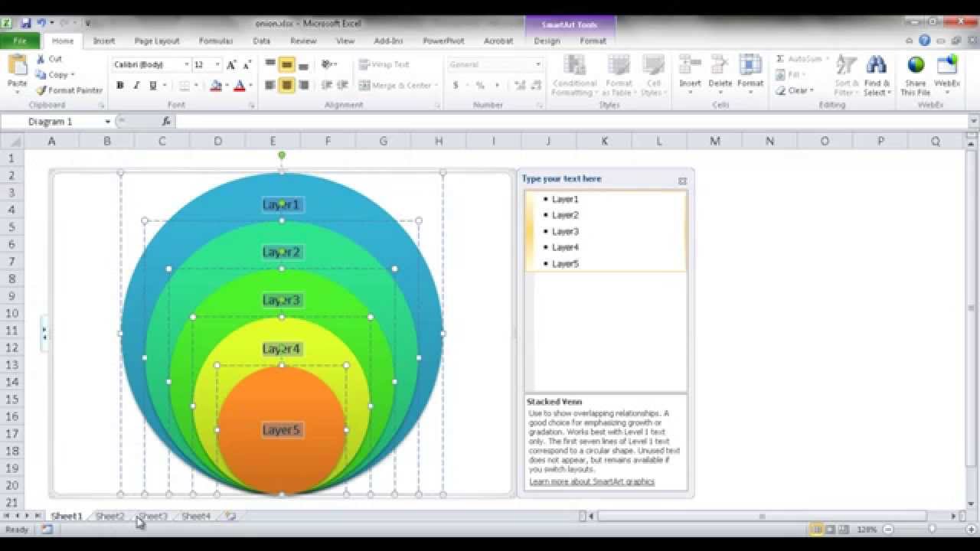980x551 pixels.
Task: Open SmartArt Tools Design tab
Action: [547, 41]
